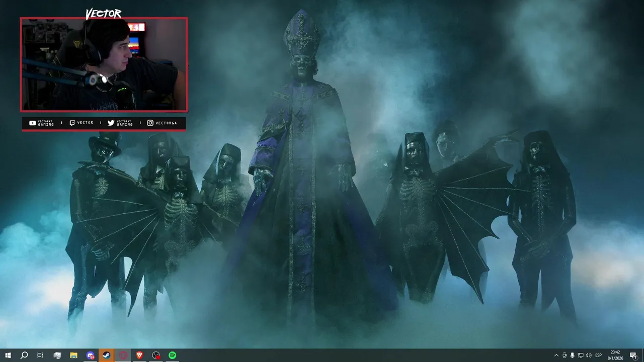Open File Explorer folder icon
This screenshot has height=362, width=644.
73,355
